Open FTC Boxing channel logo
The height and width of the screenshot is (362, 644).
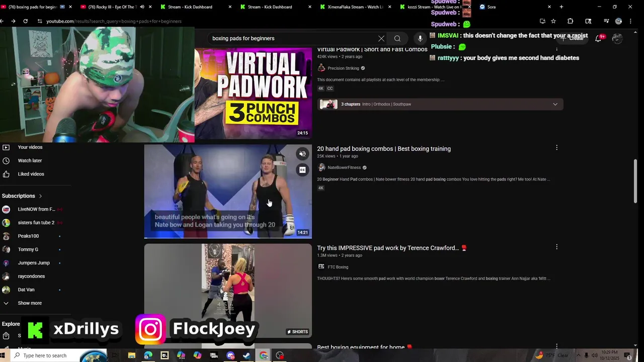321,267
